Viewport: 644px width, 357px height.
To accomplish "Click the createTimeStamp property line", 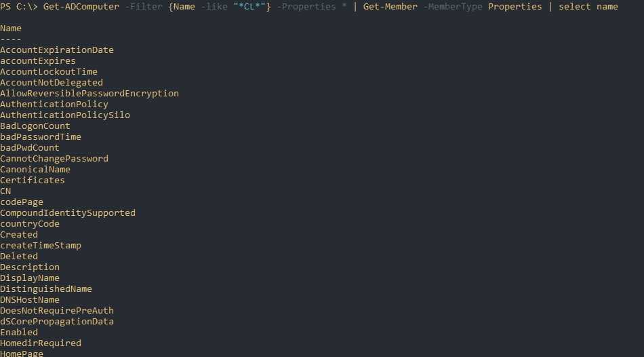I will click(41, 246).
